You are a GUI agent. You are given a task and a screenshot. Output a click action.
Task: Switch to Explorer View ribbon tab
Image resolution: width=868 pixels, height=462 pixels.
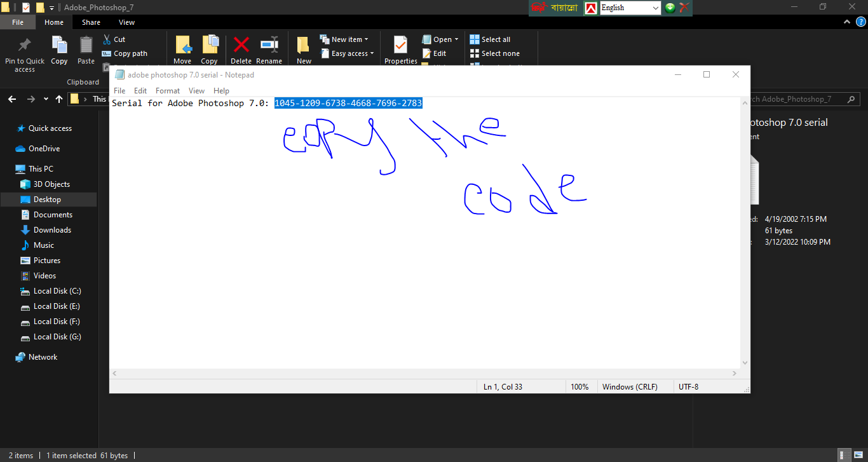click(x=127, y=22)
